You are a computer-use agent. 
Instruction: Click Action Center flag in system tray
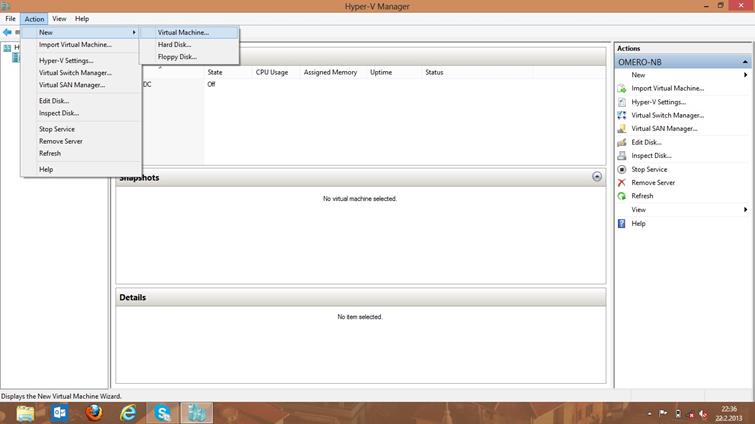[x=663, y=413]
